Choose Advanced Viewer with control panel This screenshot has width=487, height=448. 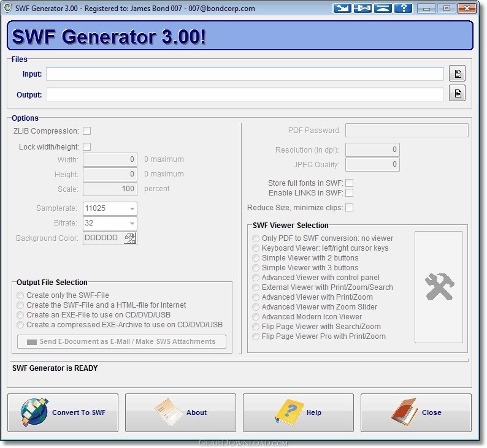[316, 278]
